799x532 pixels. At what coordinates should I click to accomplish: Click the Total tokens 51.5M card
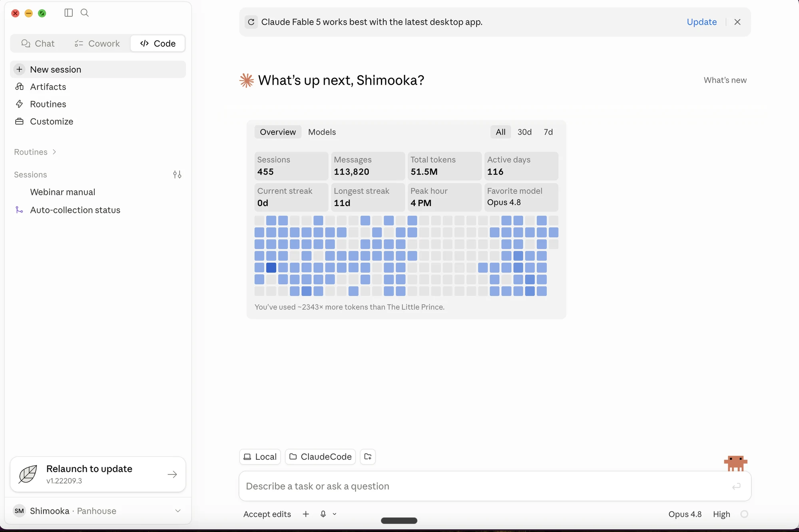pos(444,166)
